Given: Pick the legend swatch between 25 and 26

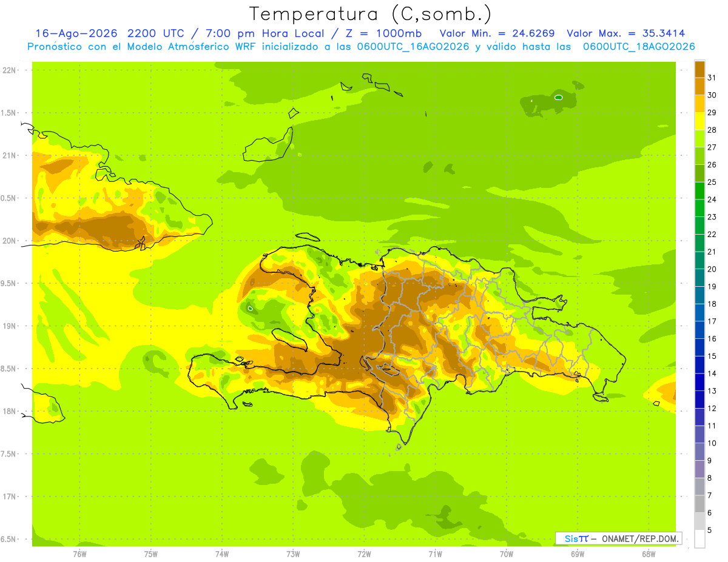Looking at the screenshot, I should click(699, 173).
